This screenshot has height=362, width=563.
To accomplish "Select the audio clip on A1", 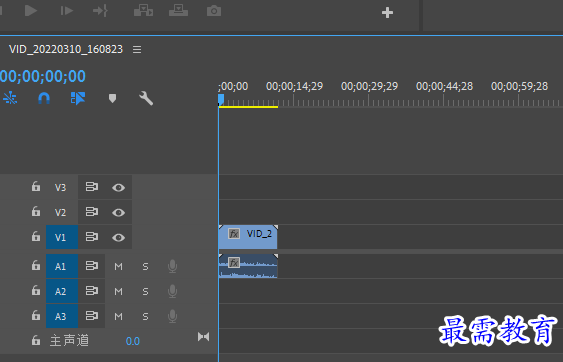I will (x=248, y=266).
